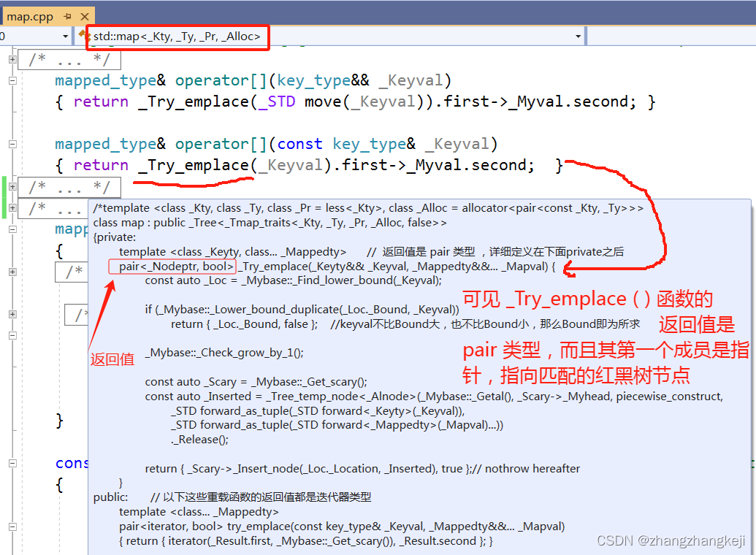Expand collapsed comment directly under the const operator[] body

[12, 187]
